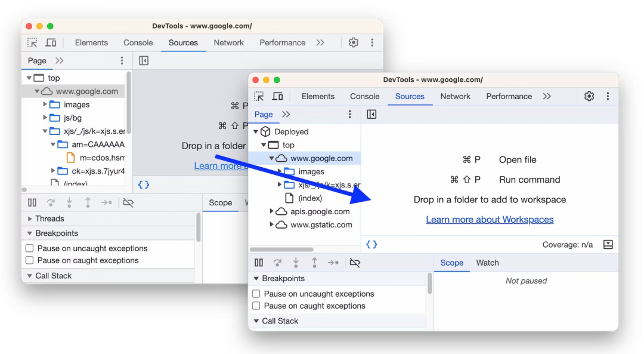Step over next function call in front window
Screen dimensions: 644x354
[278, 263]
